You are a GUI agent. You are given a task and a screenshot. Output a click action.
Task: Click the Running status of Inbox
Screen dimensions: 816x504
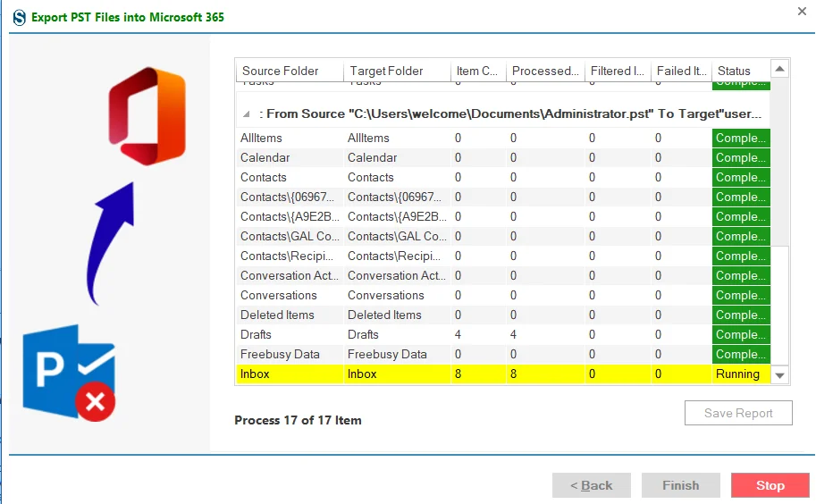click(741, 374)
